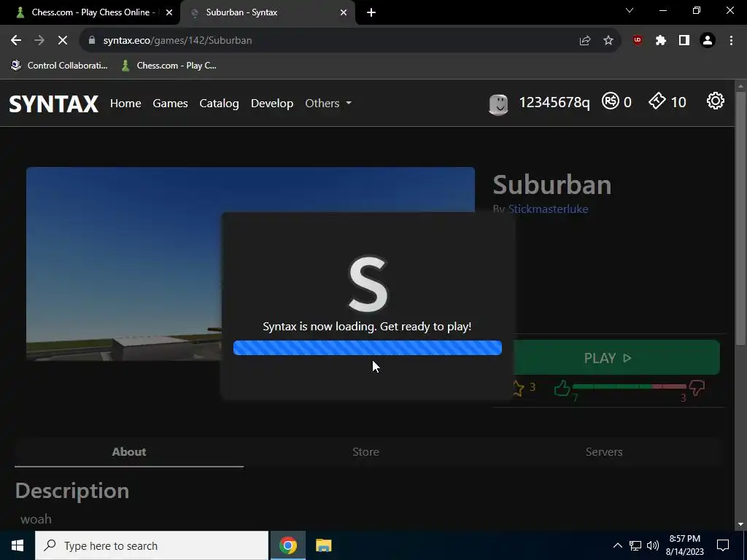Open the user avatar head icon
Screen dimensions: 747x560
498,104
